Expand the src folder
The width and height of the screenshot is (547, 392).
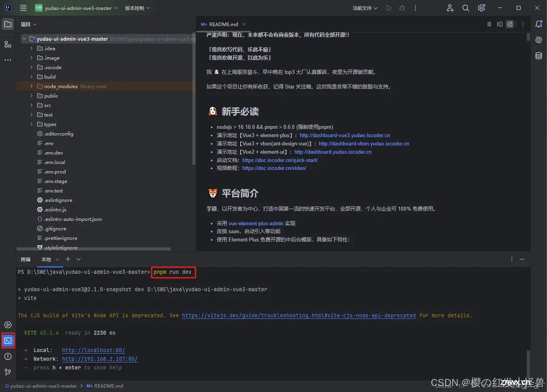(32, 105)
